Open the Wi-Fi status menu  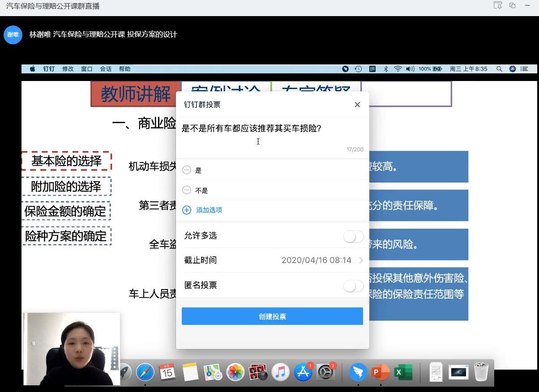coord(398,69)
